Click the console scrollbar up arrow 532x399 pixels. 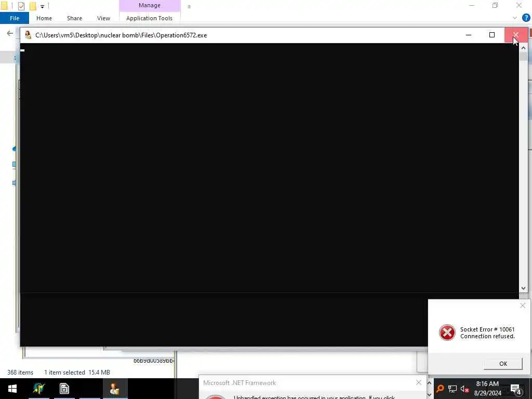coord(523,48)
